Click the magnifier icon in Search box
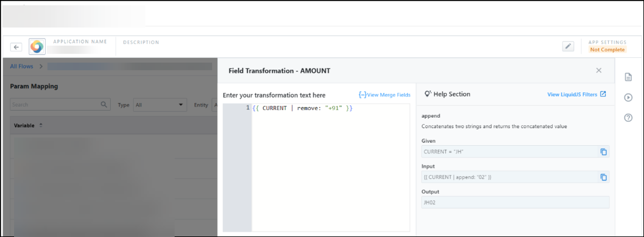Viewport: 644px width, 237px height. pyautogui.click(x=104, y=105)
